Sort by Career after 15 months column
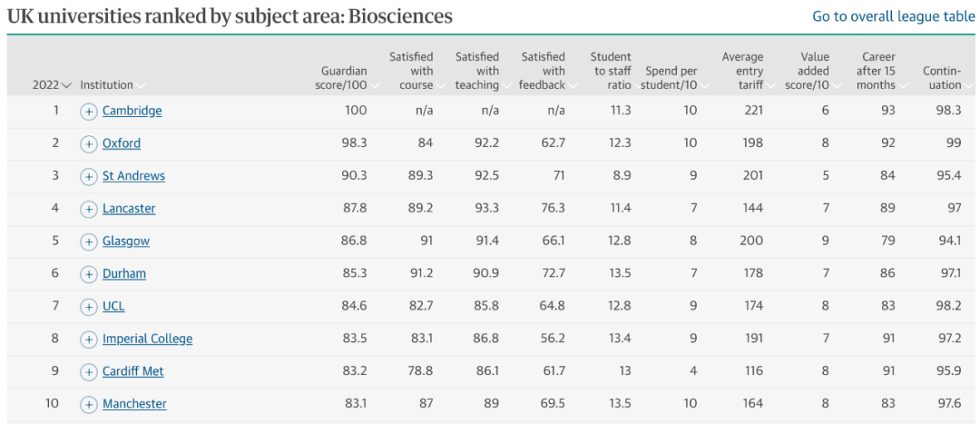Image resolution: width=980 pixels, height=424 pixels. tap(877, 71)
